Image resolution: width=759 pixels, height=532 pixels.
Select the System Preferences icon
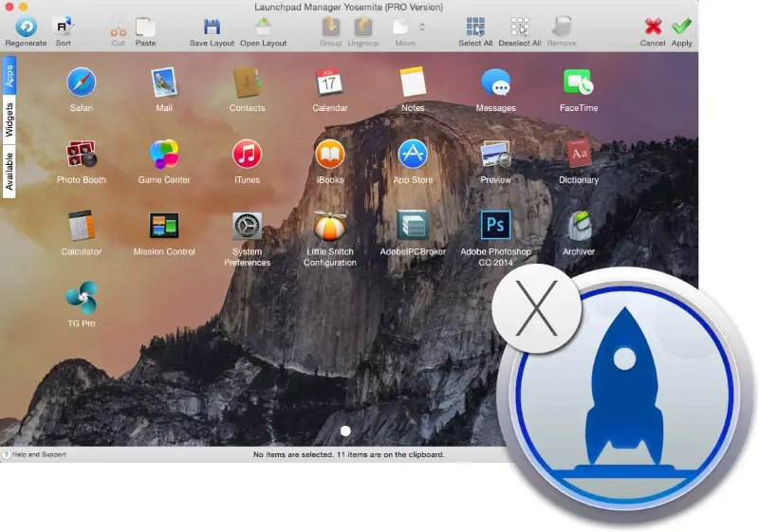coord(247,226)
